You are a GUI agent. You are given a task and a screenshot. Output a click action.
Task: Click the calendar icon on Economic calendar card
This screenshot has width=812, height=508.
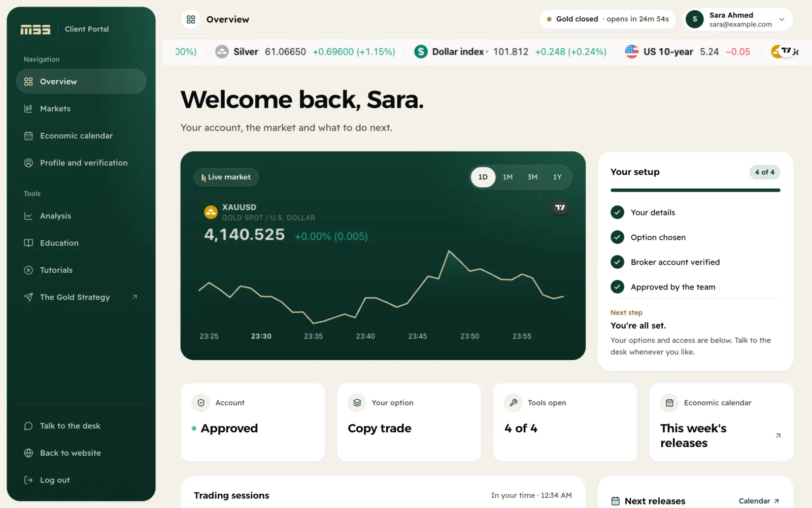tap(669, 403)
